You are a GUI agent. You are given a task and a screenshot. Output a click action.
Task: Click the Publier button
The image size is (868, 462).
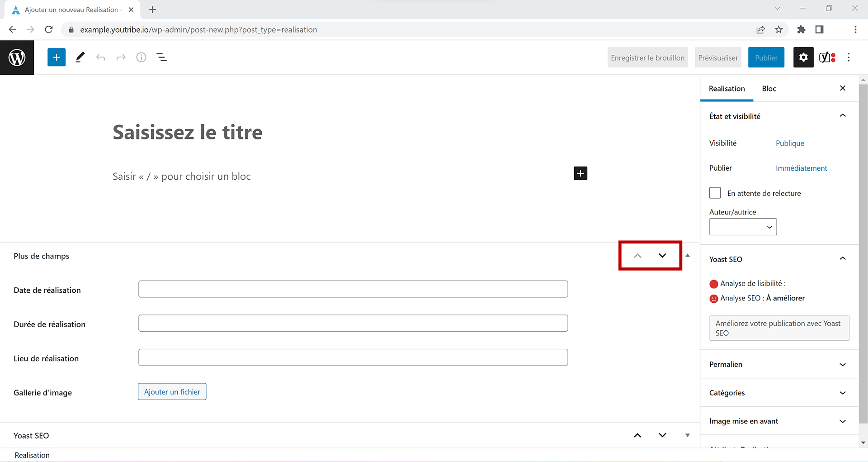[x=766, y=57]
